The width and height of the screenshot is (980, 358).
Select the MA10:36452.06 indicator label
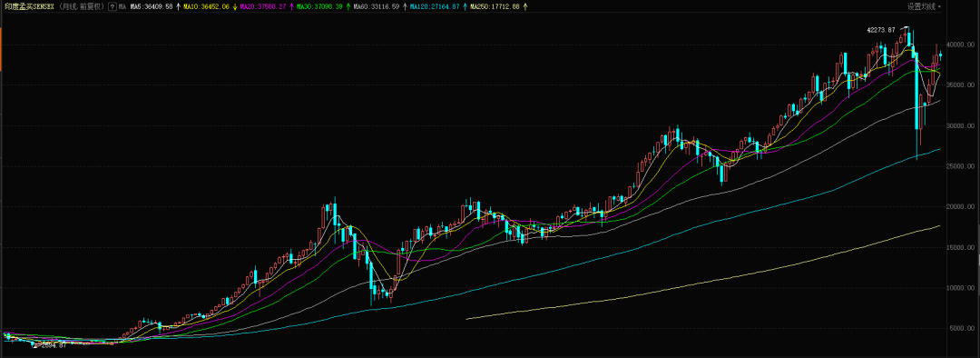tap(206, 6)
